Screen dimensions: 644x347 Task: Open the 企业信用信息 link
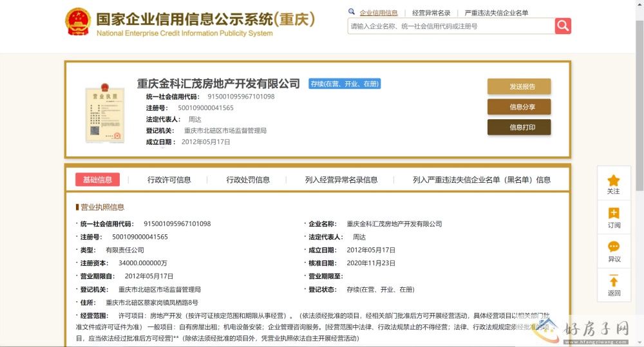pyautogui.click(x=379, y=13)
